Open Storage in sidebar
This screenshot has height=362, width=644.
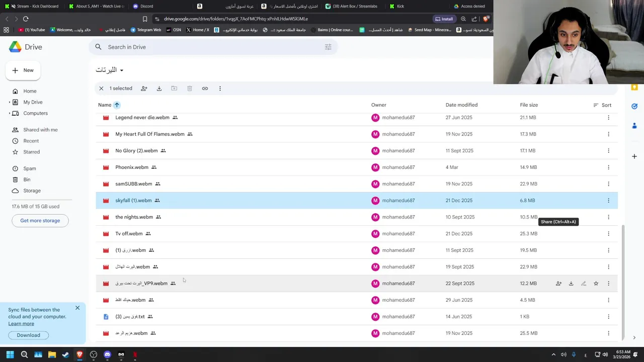[32, 191]
